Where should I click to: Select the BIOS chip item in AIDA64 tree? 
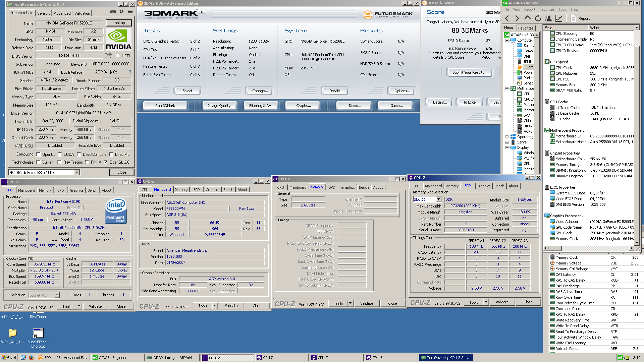point(524,126)
